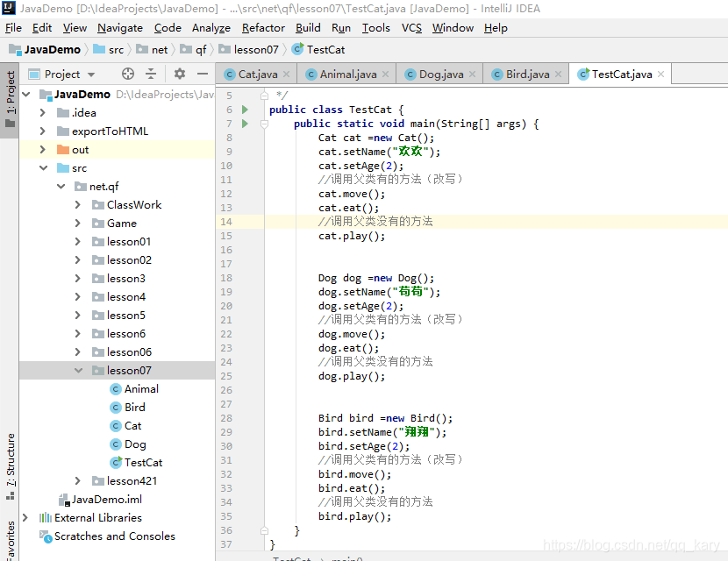Place cursor on dog.setAge(2); line
Image resolution: width=728 pixels, height=561 pixels.
coord(360,306)
